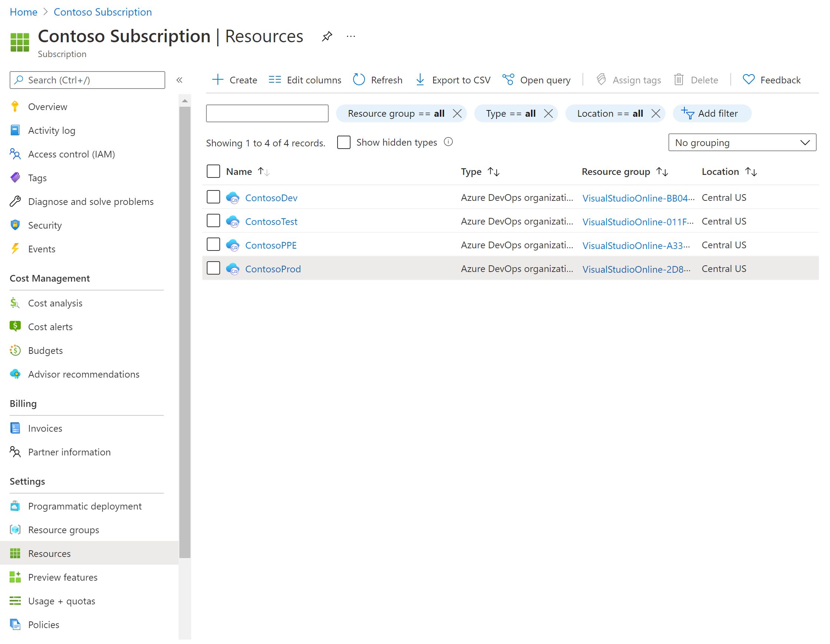Open the Cost analysis menu item
The width and height of the screenshot is (830, 644).
point(54,302)
